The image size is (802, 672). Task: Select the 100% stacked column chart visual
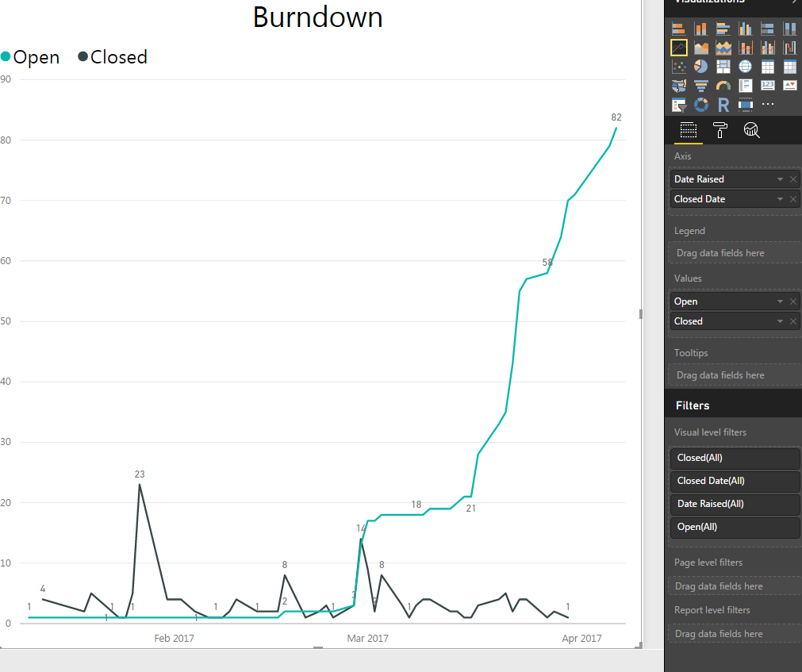[x=790, y=29]
